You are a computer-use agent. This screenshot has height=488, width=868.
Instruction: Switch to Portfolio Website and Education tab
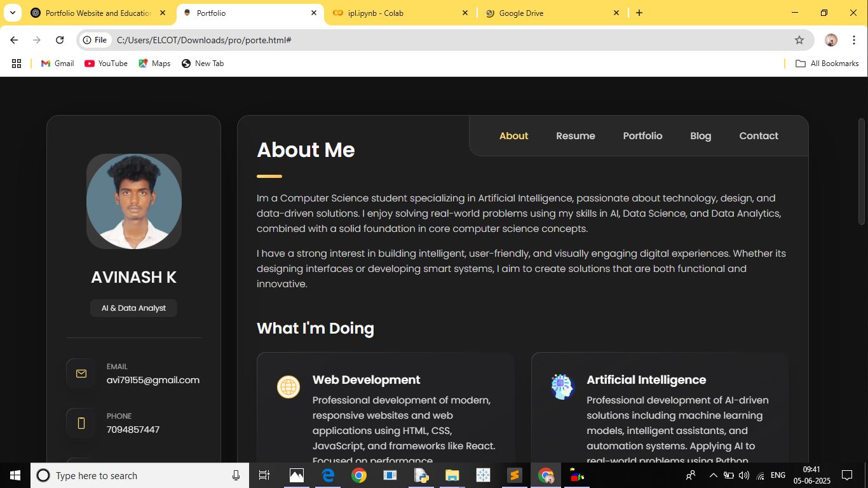[x=98, y=13]
